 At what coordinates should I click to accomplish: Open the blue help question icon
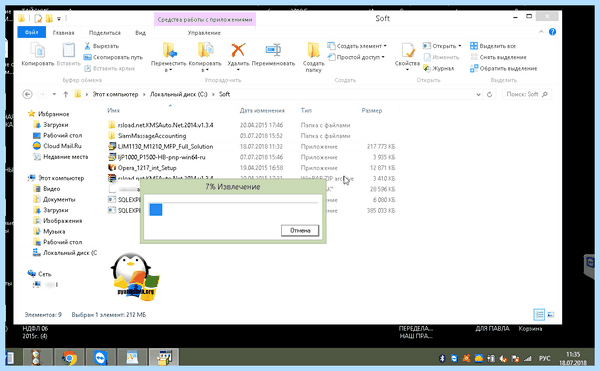click(x=552, y=32)
